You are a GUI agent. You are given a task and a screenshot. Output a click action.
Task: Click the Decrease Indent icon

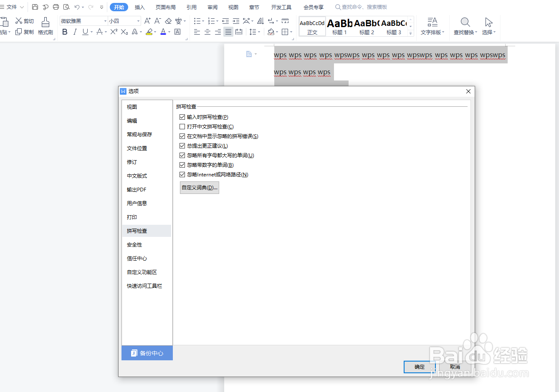point(225,21)
